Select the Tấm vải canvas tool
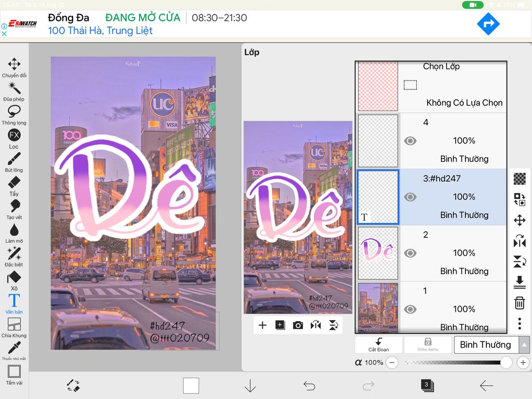The height and width of the screenshot is (399, 532). [x=14, y=375]
